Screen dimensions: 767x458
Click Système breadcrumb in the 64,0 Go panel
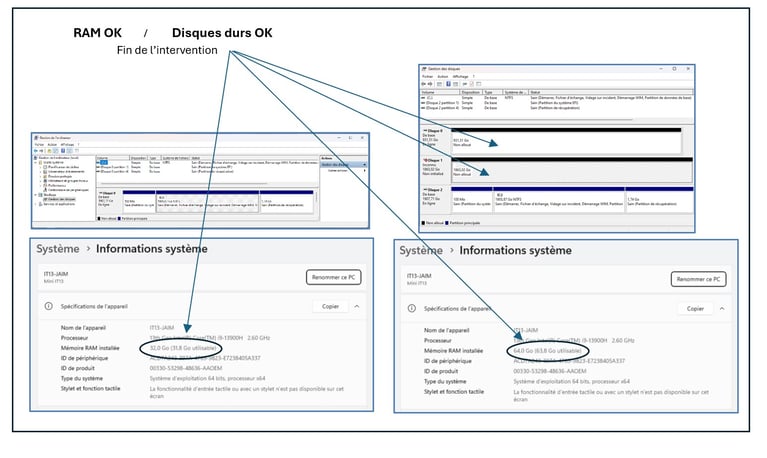pos(421,251)
